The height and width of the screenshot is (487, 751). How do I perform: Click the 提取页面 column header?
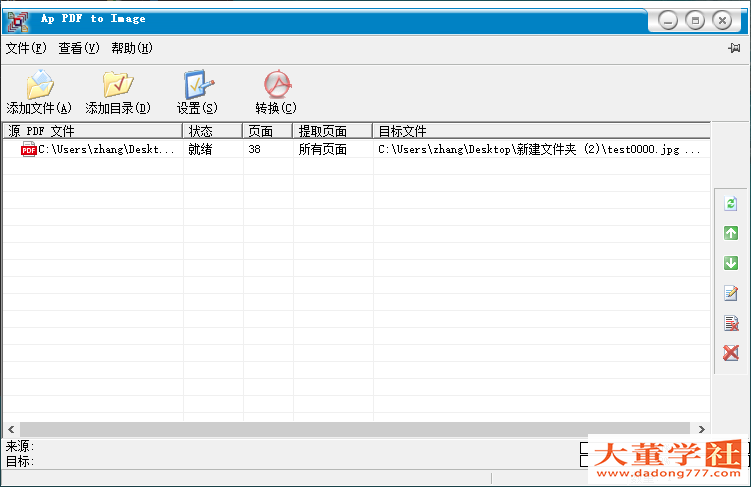pos(332,131)
